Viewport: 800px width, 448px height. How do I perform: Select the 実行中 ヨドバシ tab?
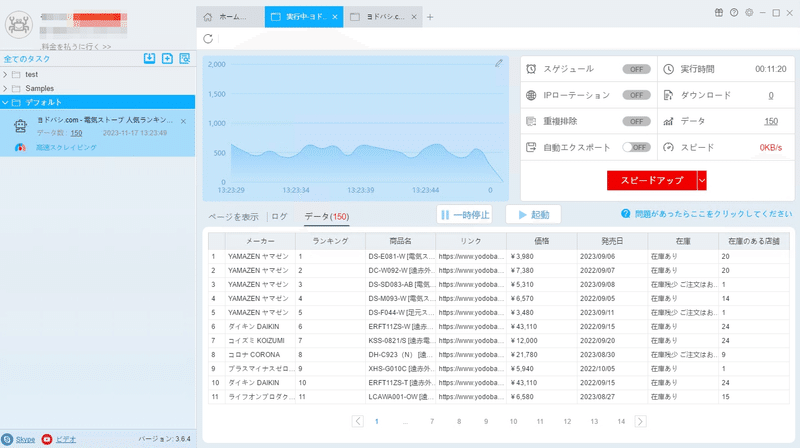coord(304,17)
